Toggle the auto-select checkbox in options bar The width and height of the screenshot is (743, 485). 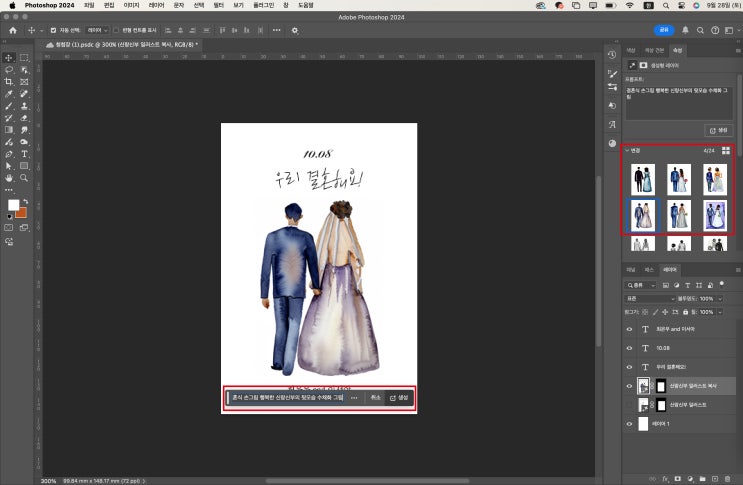(54, 30)
